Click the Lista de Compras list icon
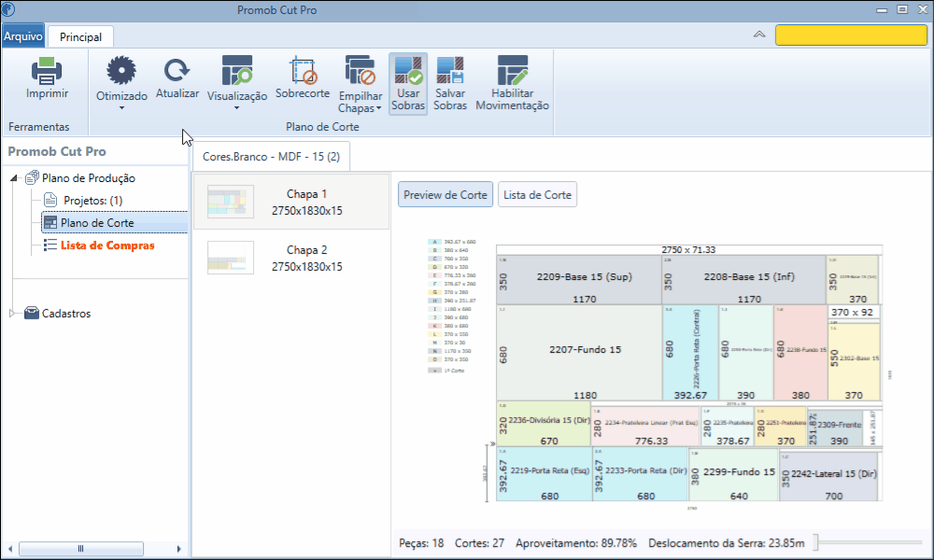The height and width of the screenshot is (560, 934). [50, 245]
